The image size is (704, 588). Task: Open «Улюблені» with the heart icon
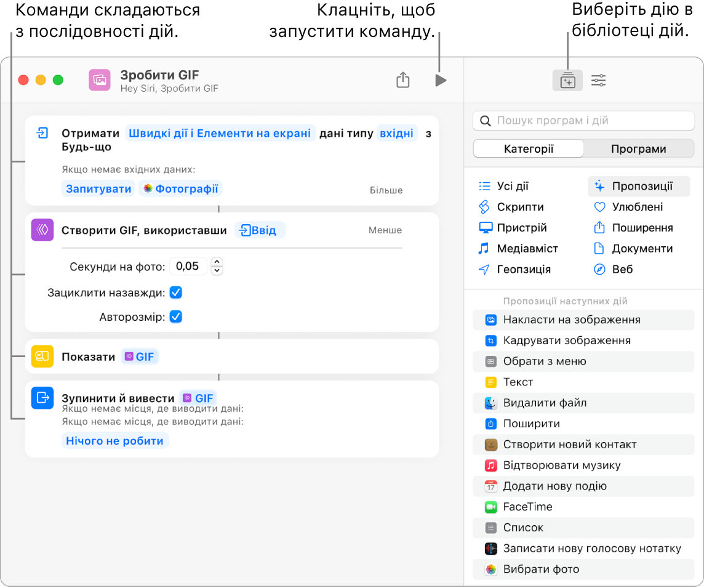click(x=599, y=207)
